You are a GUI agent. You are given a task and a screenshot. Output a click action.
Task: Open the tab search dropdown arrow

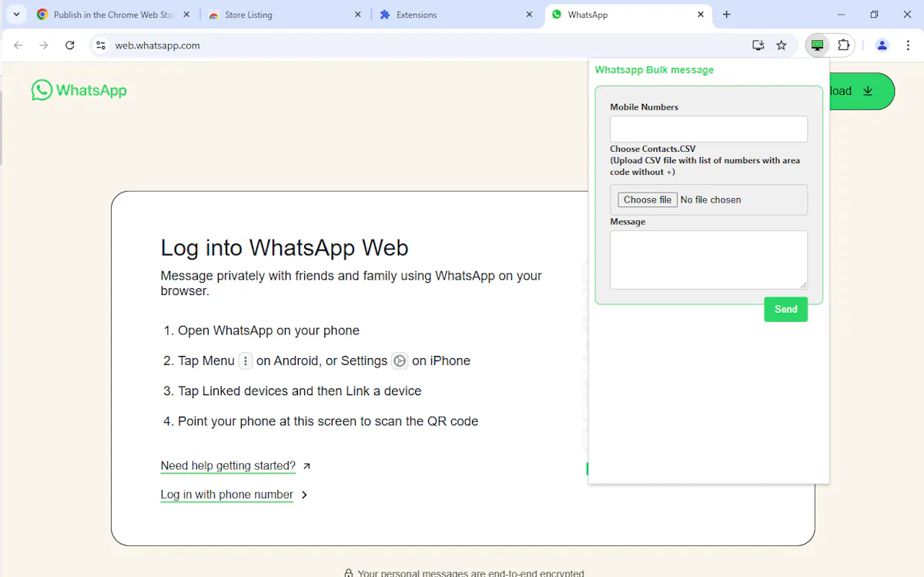(x=16, y=15)
